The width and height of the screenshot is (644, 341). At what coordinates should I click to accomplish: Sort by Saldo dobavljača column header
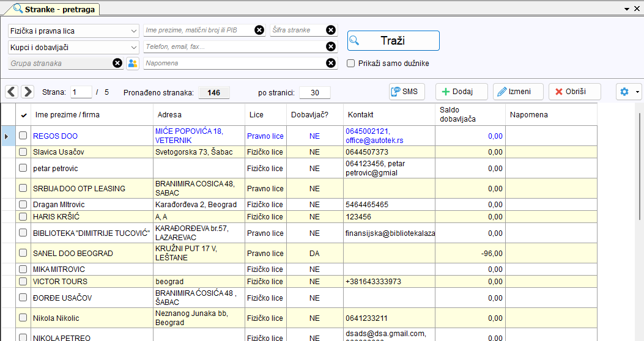470,115
